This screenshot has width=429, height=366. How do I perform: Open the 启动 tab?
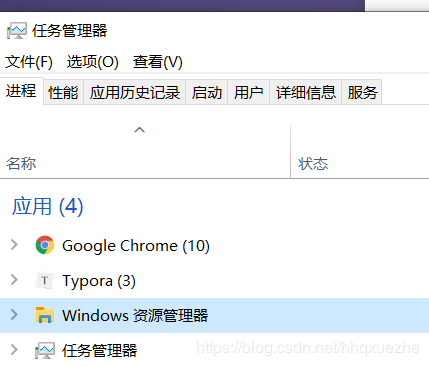click(207, 92)
